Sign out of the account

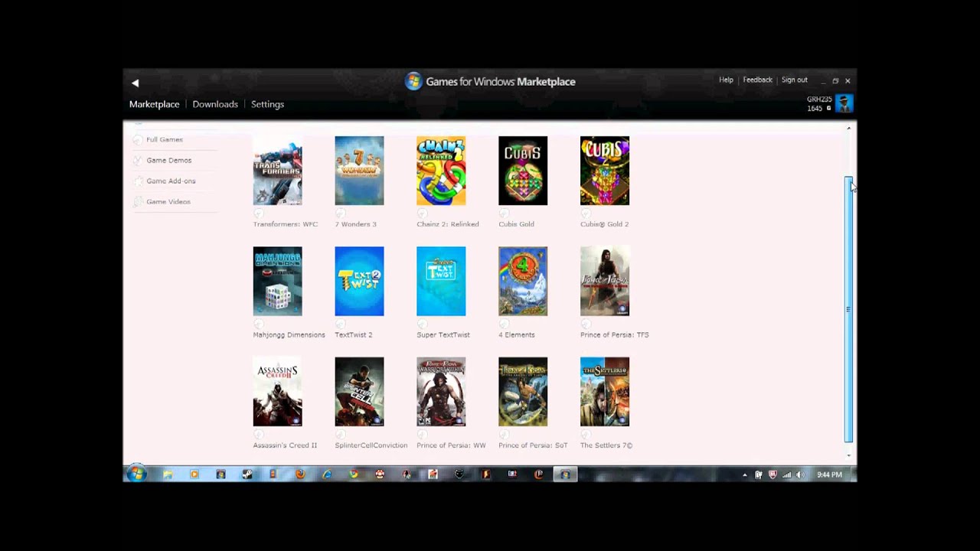(795, 80)
